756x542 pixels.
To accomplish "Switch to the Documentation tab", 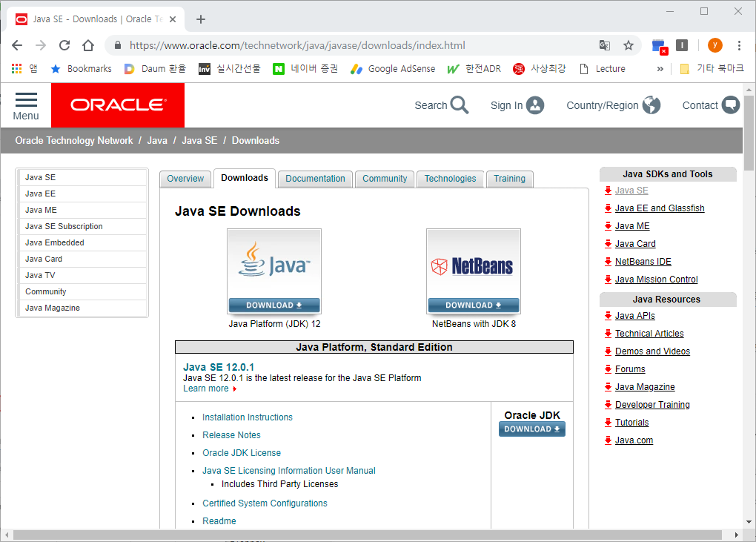I will [315, 179].
